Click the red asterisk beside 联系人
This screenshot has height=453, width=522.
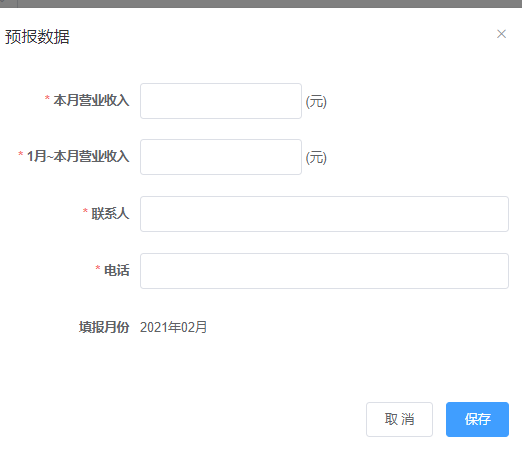[x=85, y=211]
